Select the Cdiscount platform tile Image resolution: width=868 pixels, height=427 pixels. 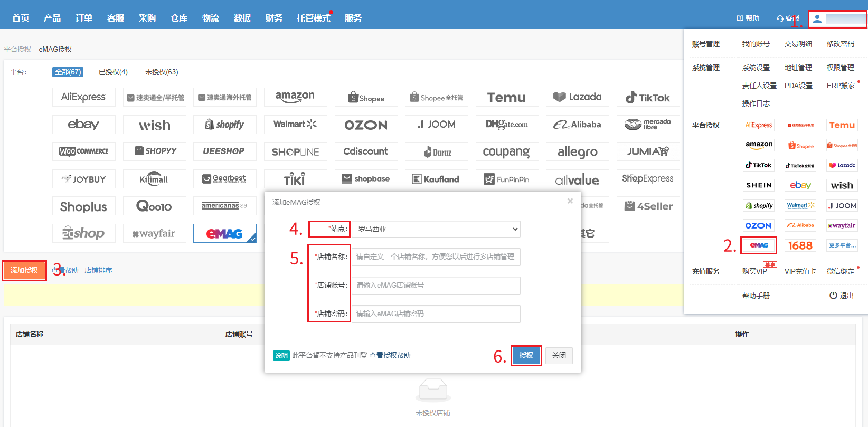tap(366, 151)
